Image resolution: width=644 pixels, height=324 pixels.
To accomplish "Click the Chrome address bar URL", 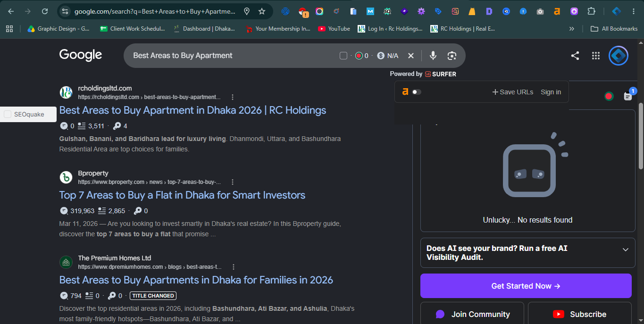I will pyautogui.click(x=155, y=11).
